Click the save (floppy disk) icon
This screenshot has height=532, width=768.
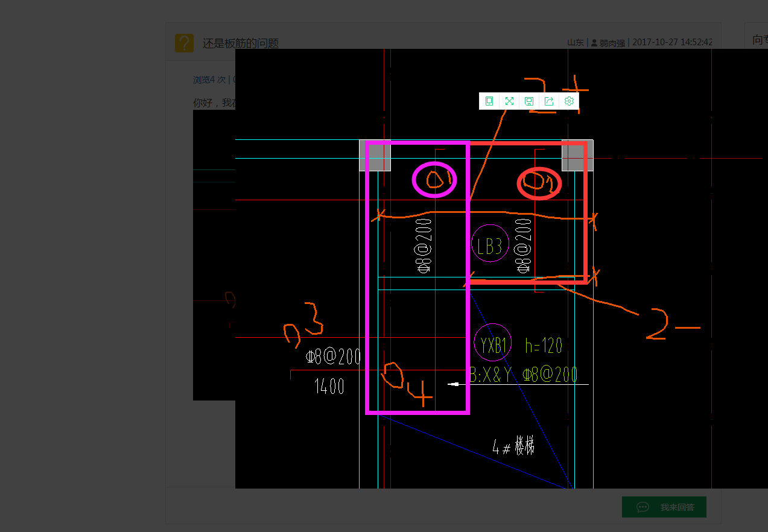[x=529, y=101]
